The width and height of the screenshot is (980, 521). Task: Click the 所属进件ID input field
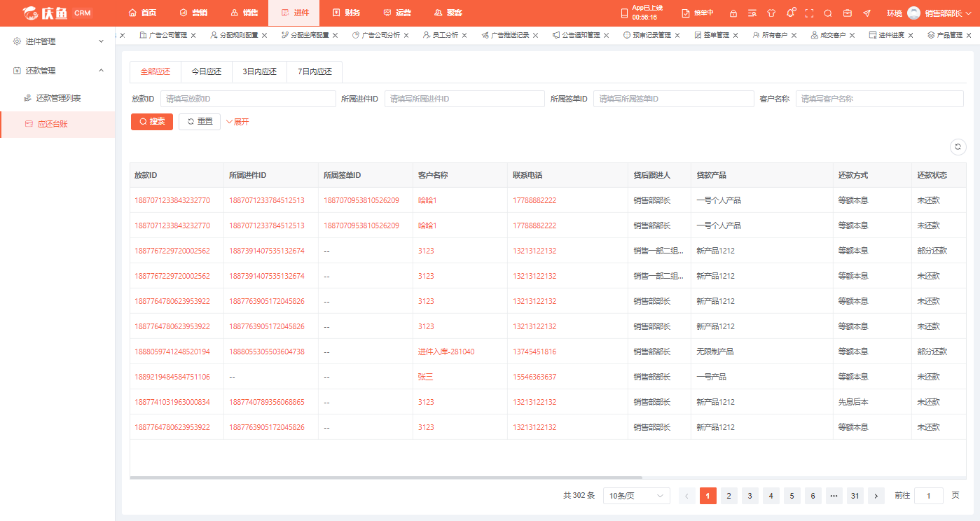pyautogui.click(x=464, y=99)
